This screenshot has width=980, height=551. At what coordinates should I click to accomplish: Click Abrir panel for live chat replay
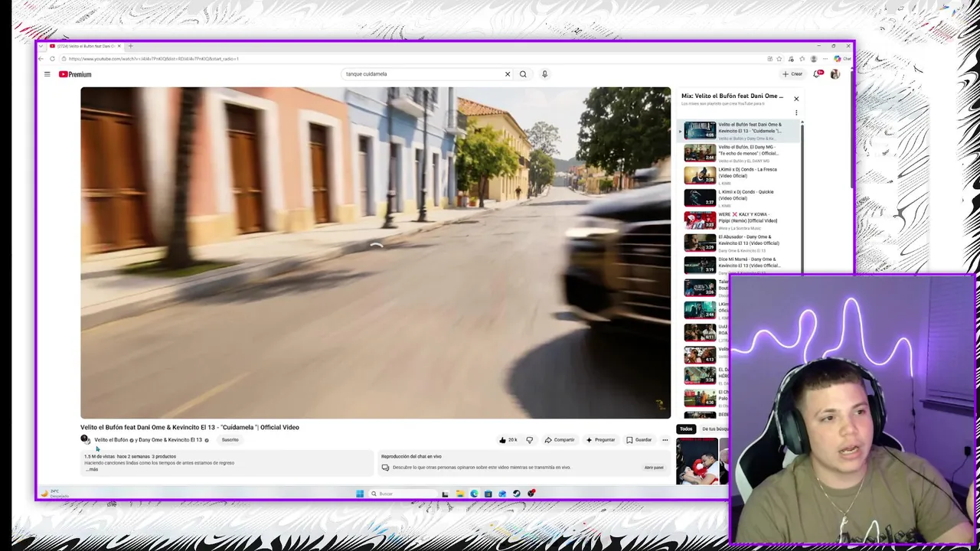(x=654, y=468)
